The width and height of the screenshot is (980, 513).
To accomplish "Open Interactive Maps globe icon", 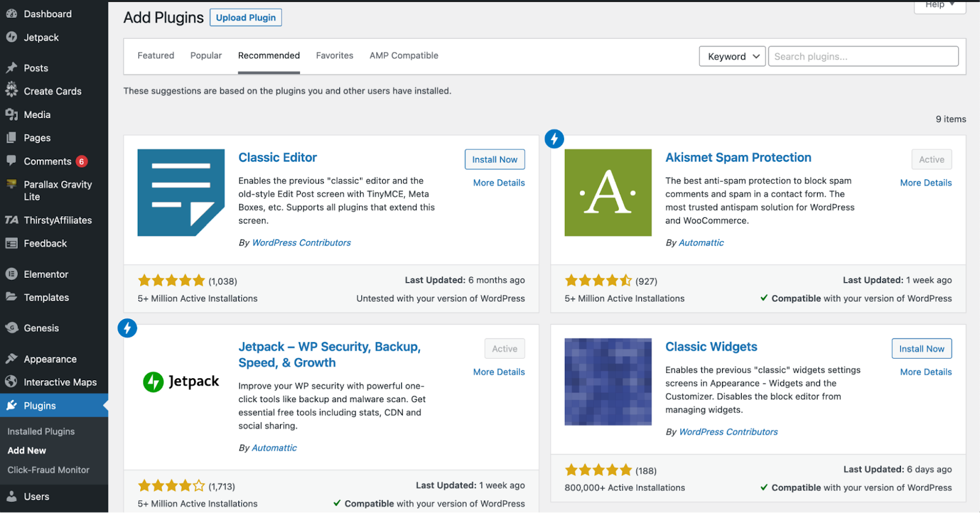I will coord(12,382).
